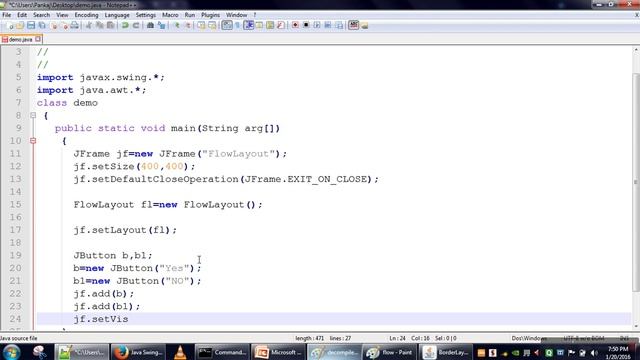Toggle the Indent Guide button
The width and height of the screenshot is (640, 360).
[249, 25]
